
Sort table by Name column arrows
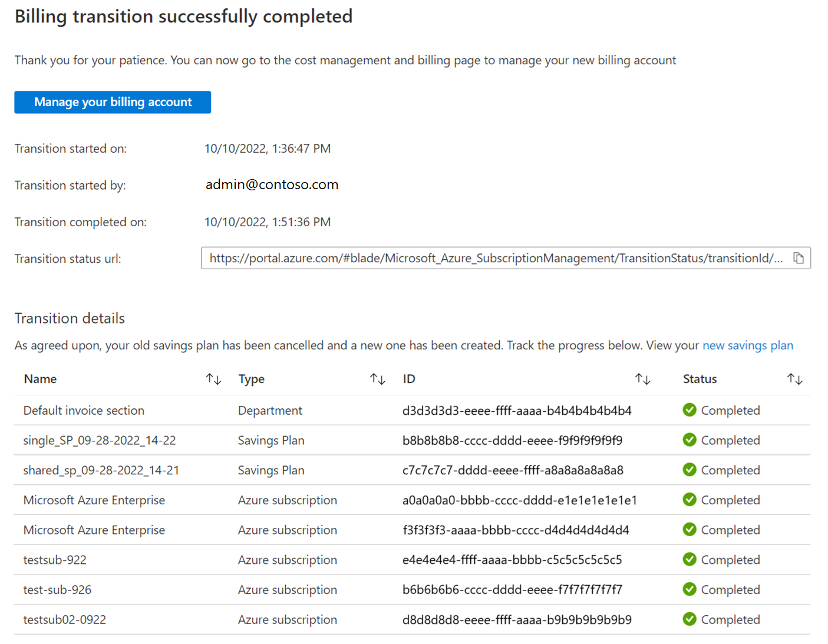pos(213,379)
